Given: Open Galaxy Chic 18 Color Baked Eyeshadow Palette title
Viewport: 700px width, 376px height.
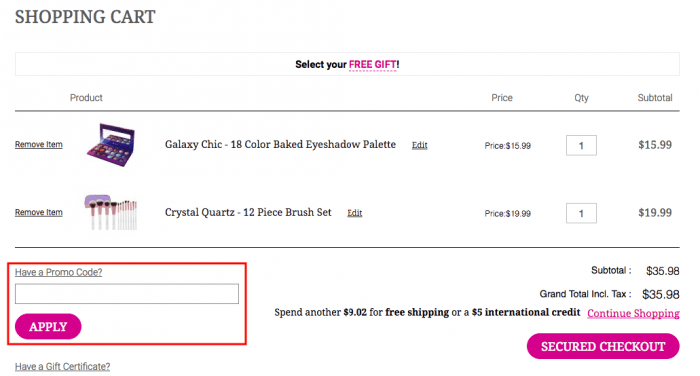Looking at the screenshot, I should click(x=280, y=144).
